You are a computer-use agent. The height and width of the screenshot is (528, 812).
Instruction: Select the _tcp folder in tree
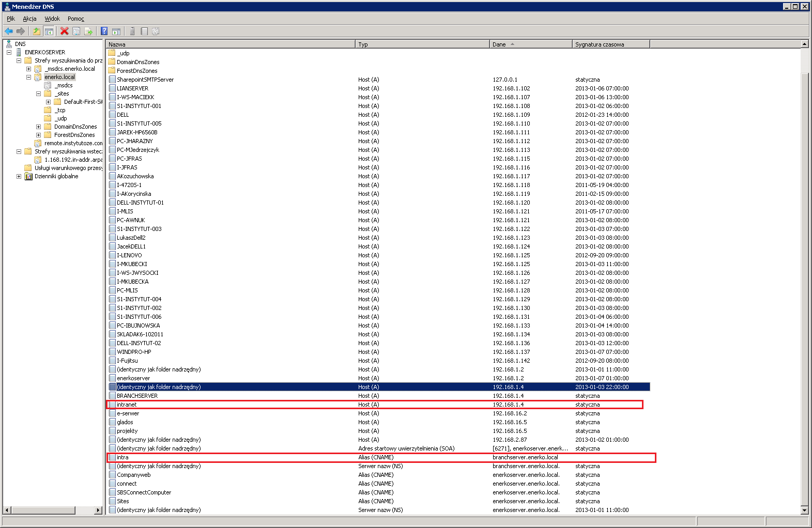click(x=61, y=110)
